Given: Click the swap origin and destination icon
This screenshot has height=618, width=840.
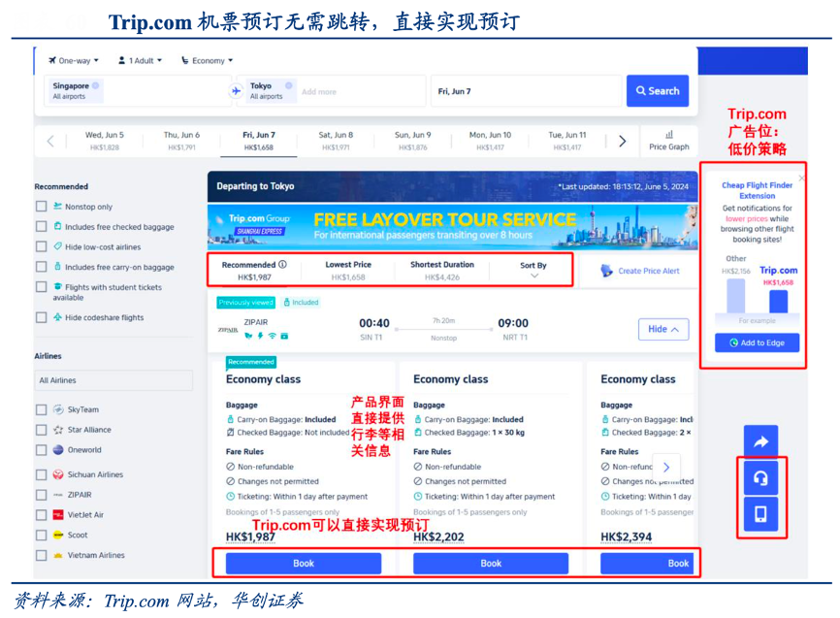Looking at the screenshot, I should [236, 91].
